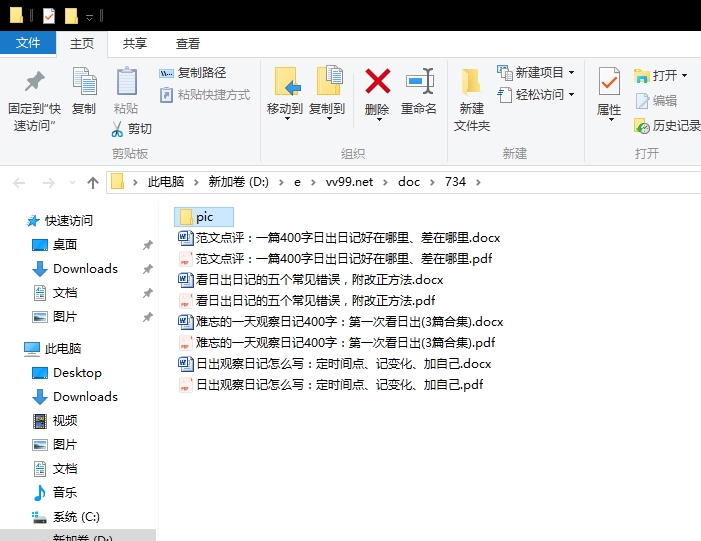Open 系统 (C:) drive in sidebar
701x541 pixels.
pos(66,517)
